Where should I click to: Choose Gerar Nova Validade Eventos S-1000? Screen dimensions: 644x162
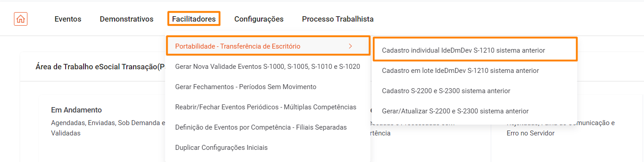click(x=268, y=66)
